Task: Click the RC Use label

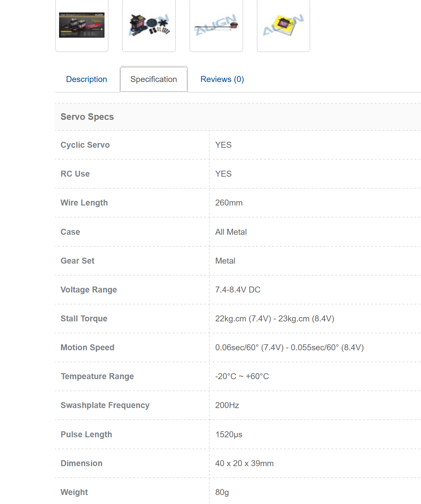Action: (x=75, y=174)
